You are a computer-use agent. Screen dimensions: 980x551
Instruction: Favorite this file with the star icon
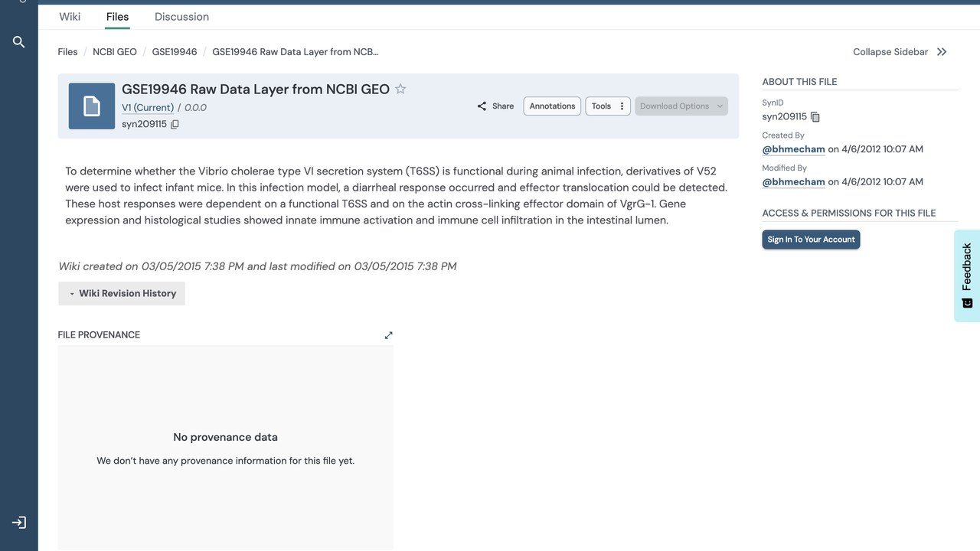click(x=400, y=89)
